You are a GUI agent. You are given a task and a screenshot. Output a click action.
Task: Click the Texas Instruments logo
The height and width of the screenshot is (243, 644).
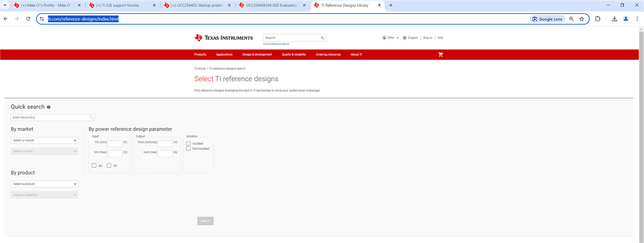(224, 38)
